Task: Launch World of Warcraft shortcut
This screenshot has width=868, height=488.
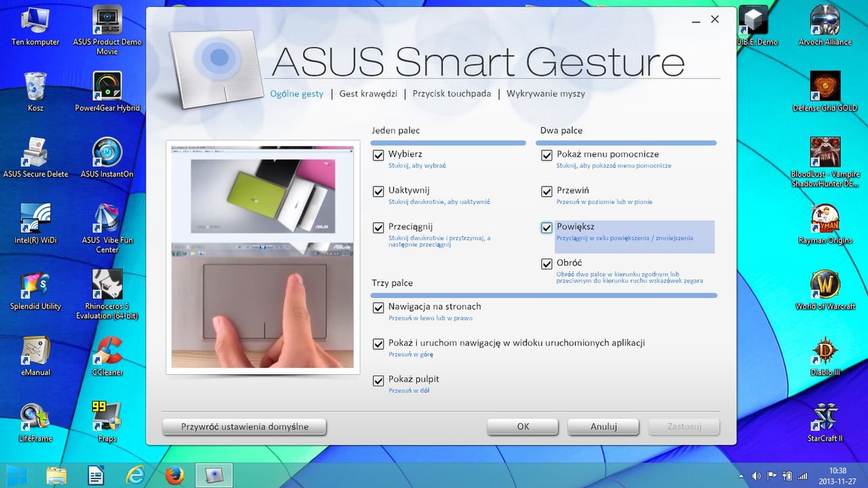Action: 825,289
